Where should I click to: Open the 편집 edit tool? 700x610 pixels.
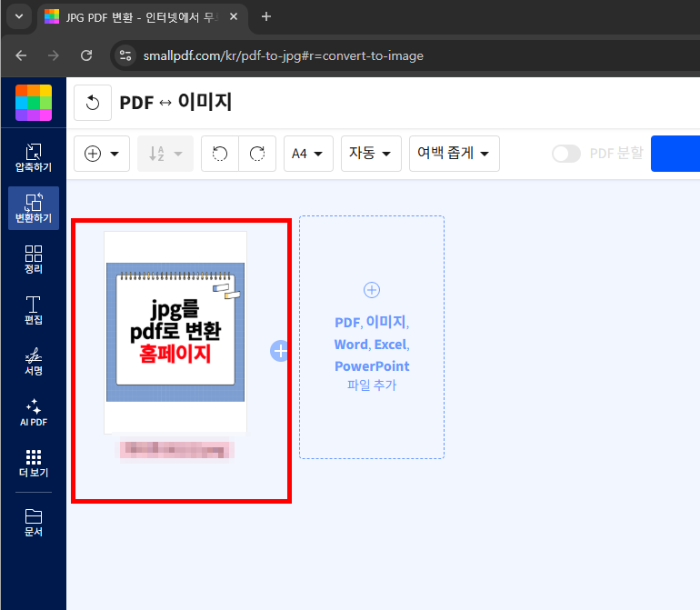click(x=34, y=310)
